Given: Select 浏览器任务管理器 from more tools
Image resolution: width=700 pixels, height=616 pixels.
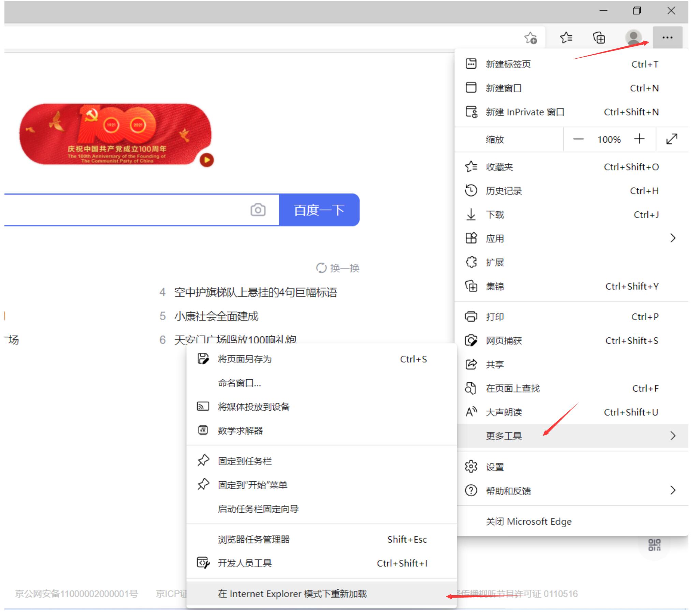Looking at the screenshot, I should tap(253, 539).
